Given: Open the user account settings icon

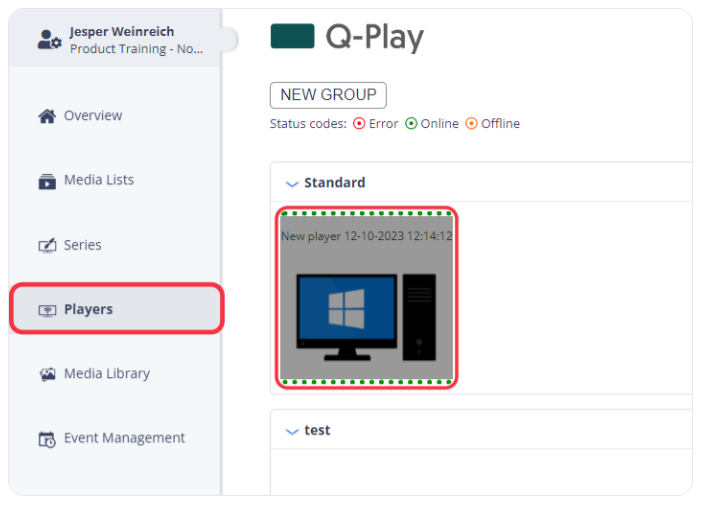Looking at the screenshot, I should pyautogui.click(x=49, y=40).
